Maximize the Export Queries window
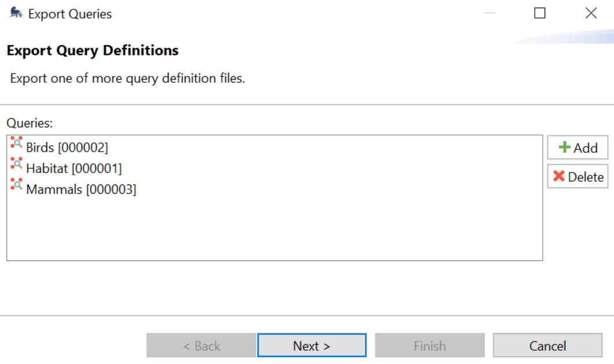The width and height of the screenshot is (614, 364). pos(540,13)
